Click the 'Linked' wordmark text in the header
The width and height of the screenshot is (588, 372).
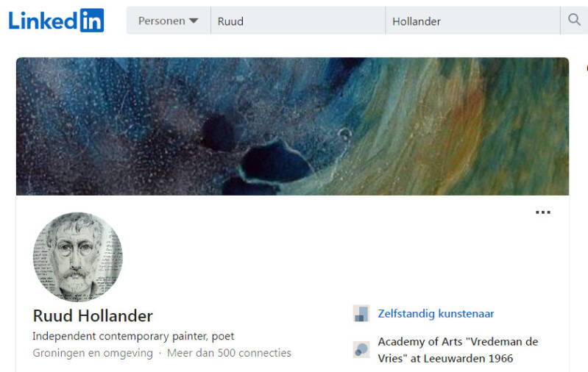pyautogui.click(x=43, y=21)
